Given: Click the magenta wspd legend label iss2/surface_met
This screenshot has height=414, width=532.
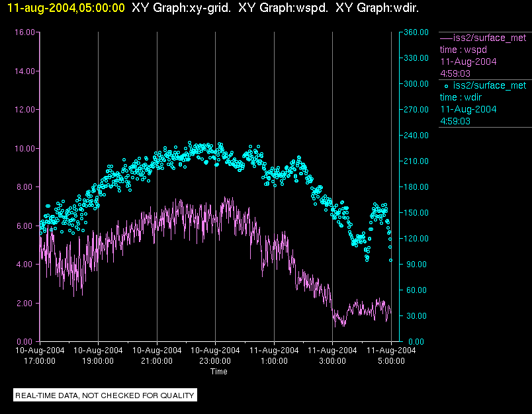Looking at the screenshot, I should pos(490,38).
